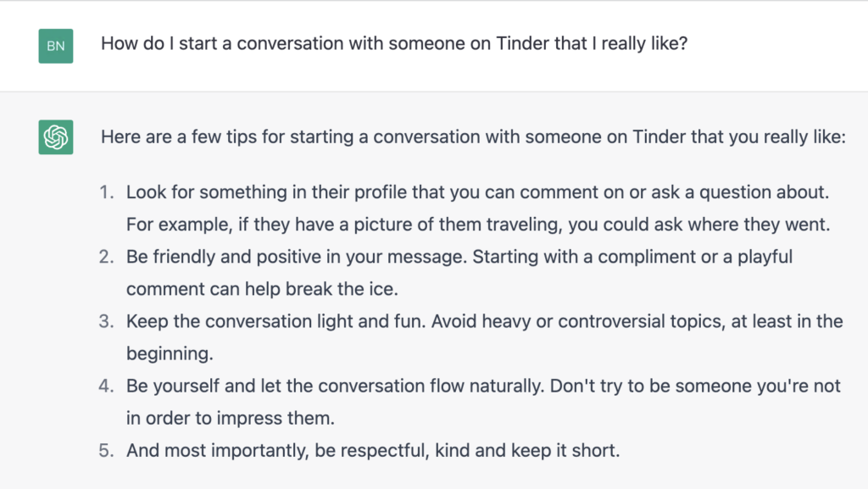Select the user question about Tinder
This screenshot has width=868, height=489.
394,43
